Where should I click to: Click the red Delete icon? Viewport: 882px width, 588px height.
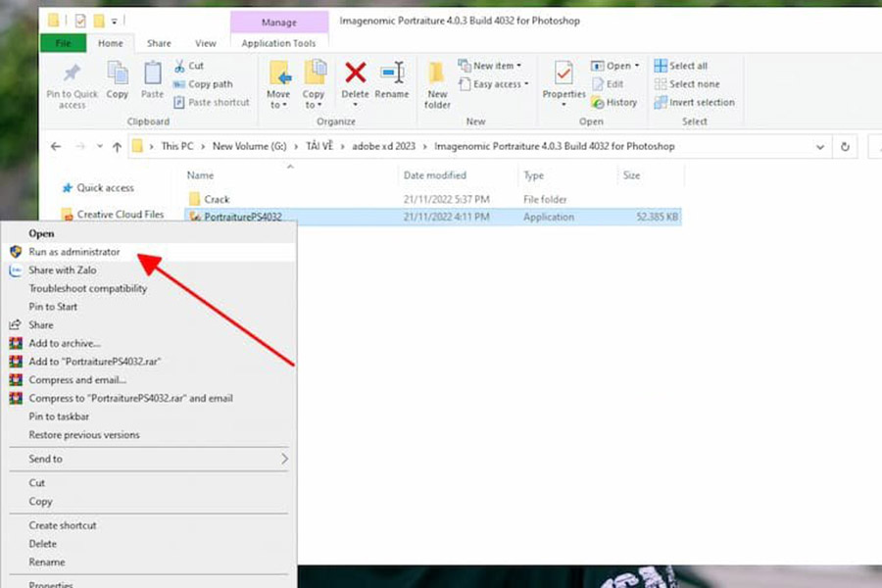(x=356, y=73)
